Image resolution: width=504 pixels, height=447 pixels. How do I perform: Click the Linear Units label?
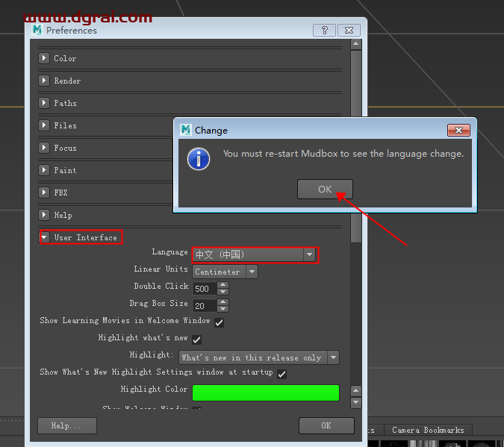click(x=161, y=269)
